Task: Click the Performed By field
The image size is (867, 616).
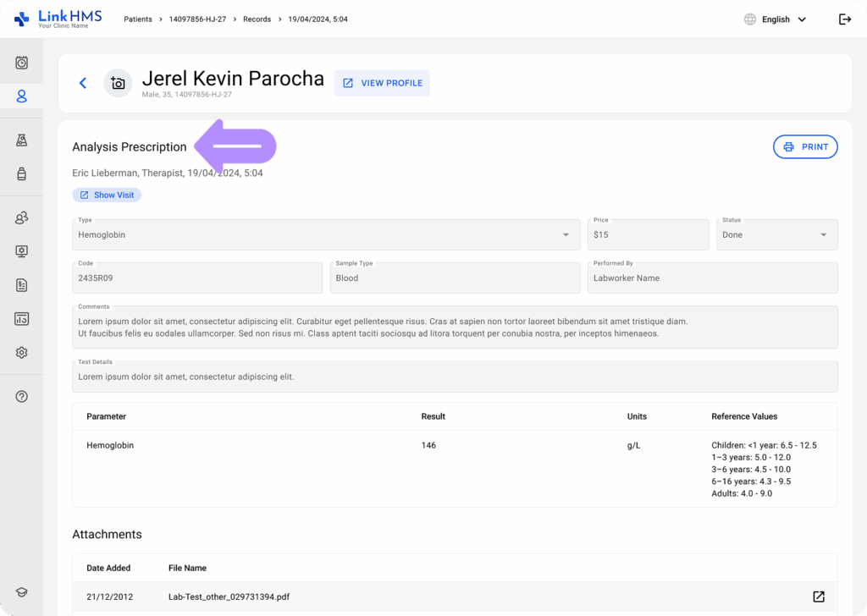Action: click(713, 278)
